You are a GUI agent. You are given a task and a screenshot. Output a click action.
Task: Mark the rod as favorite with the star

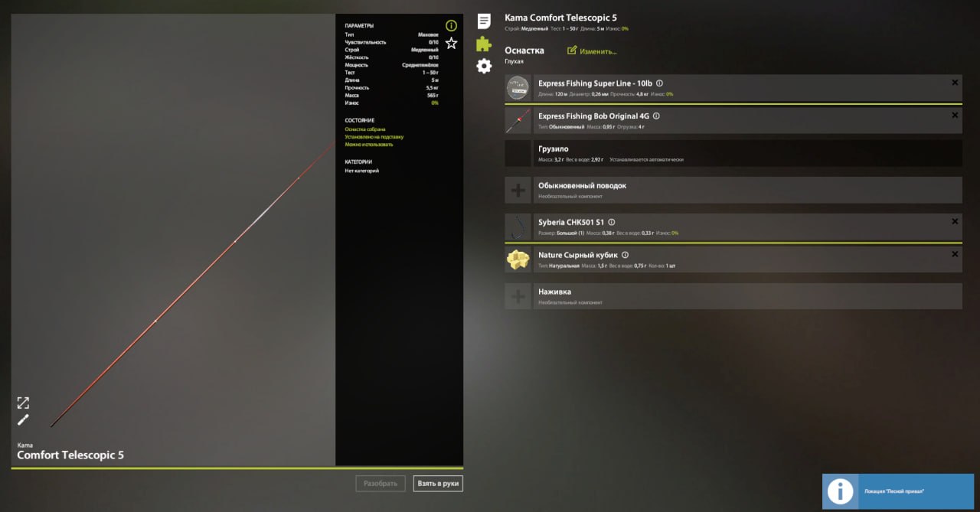click(x=451, y=43)
